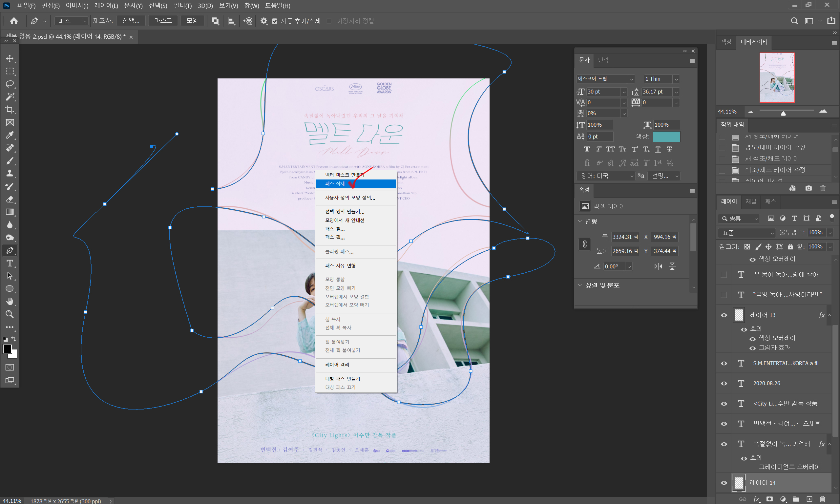
Task: Choose 패스 자유 변형 in context menu
Action: click(x=355, y=265)
